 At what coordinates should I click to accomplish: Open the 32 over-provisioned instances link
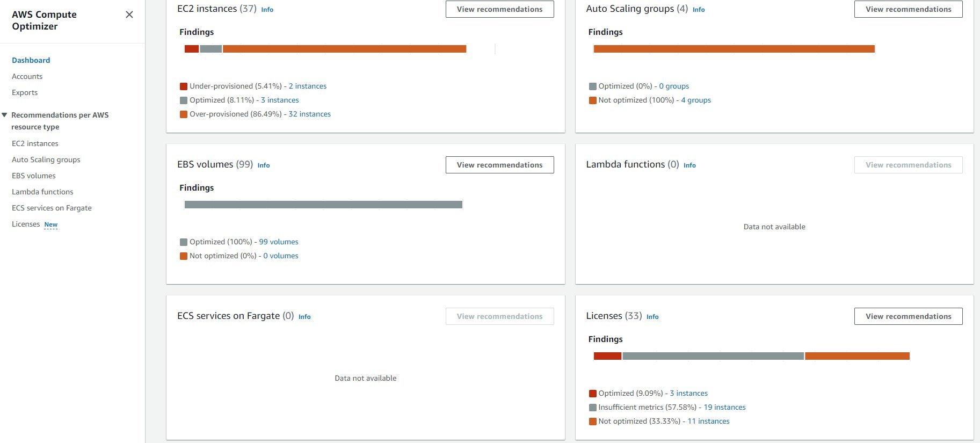(310, 114)
